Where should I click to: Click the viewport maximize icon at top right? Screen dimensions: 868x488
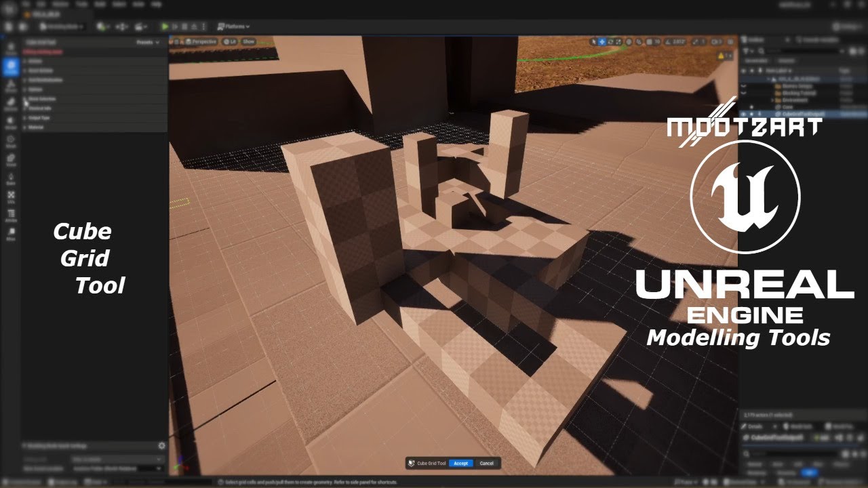pyautogui.click(x=730, y=42)
